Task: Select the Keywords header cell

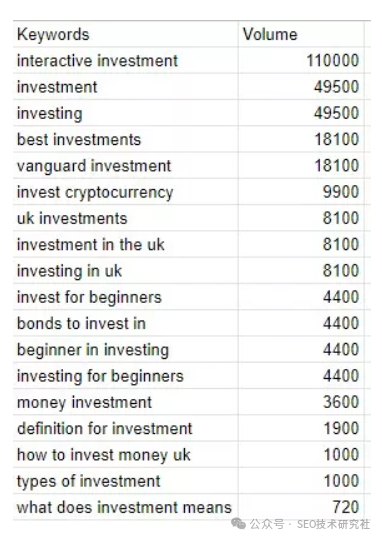Action: click(x=125, y=34)
